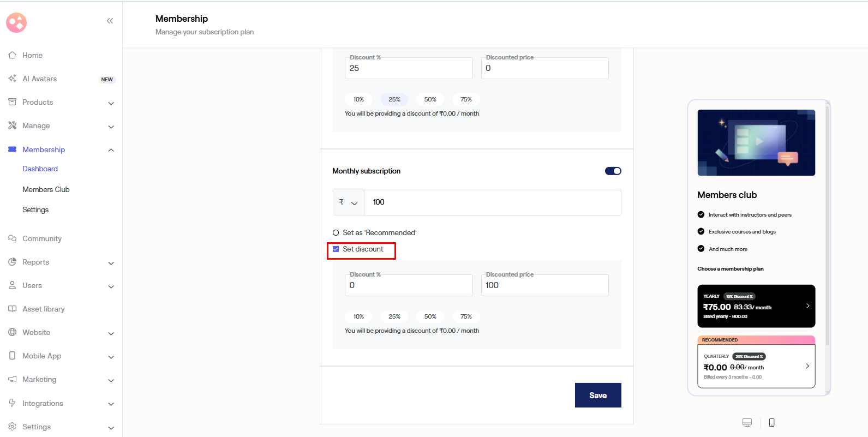Click the Save button

point(597,395)
